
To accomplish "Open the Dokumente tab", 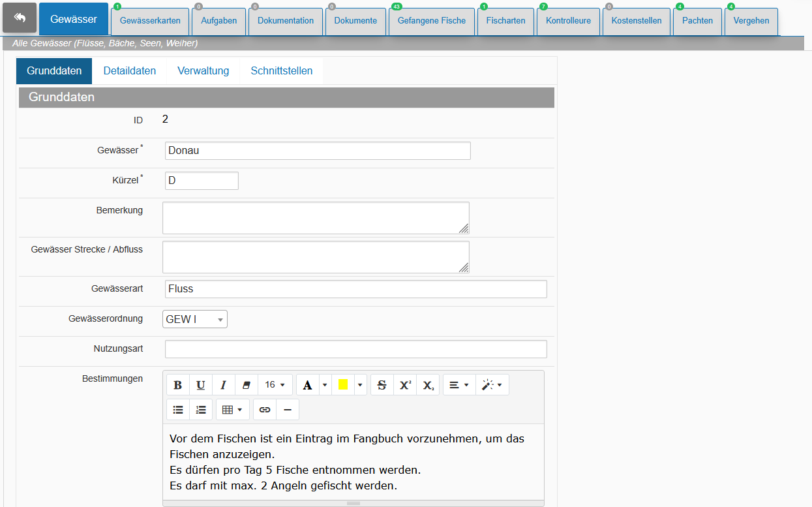I will [x=355, y=21].
